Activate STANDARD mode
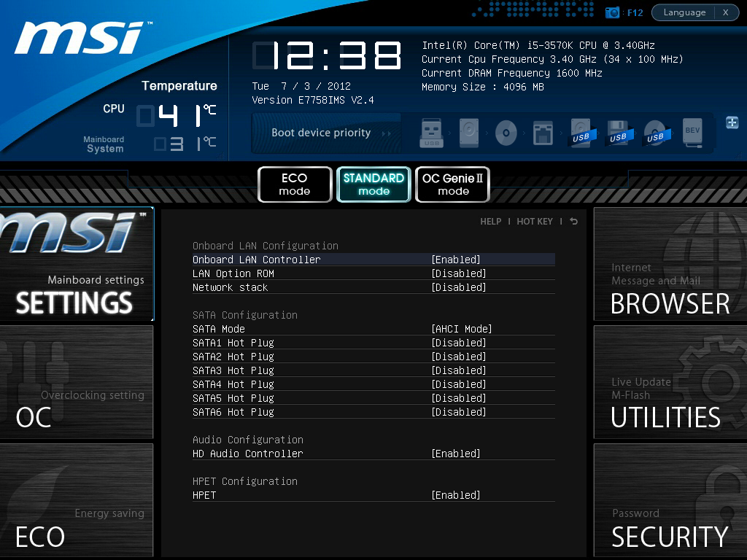Image resolution: width=747 pixels, height=560 pixels. click(x=373, y=184)
